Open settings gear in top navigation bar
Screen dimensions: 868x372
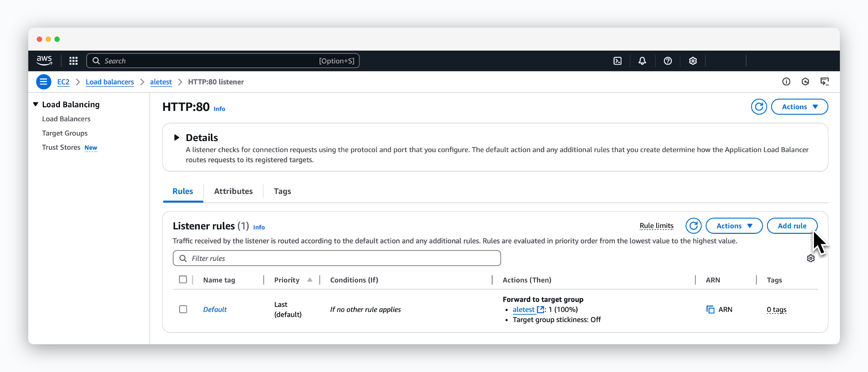tap(693, 61)
